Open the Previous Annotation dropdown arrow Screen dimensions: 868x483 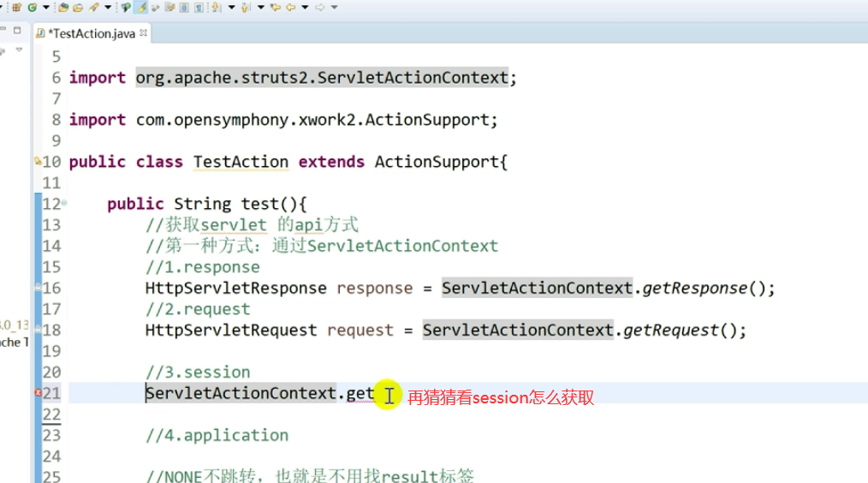(261, 8)
